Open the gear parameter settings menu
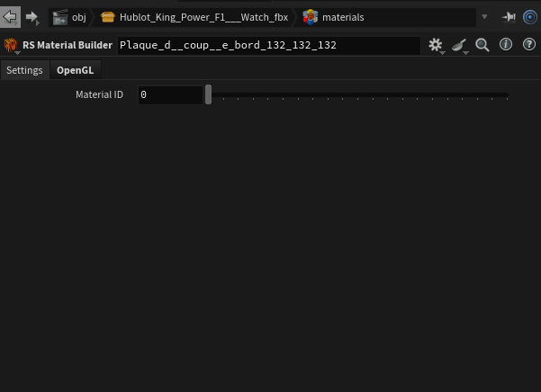 pyautogui.click(x=436, y=45)
